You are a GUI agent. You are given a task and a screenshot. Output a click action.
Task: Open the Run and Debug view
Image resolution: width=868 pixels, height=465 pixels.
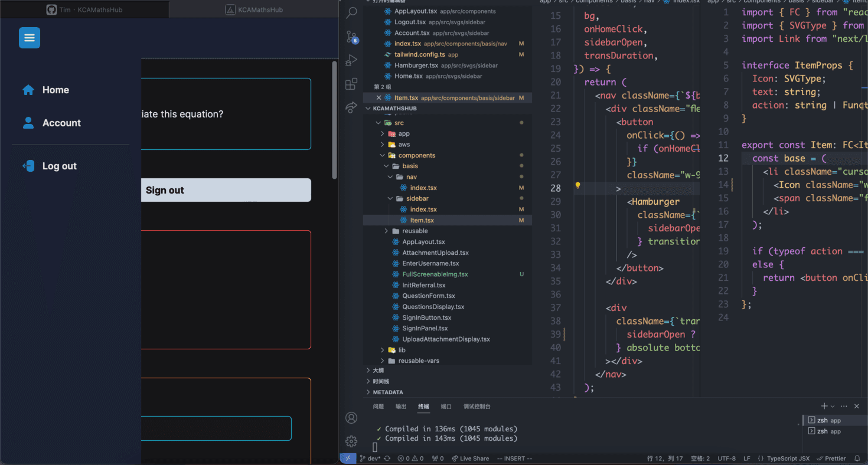click(351, 60)
